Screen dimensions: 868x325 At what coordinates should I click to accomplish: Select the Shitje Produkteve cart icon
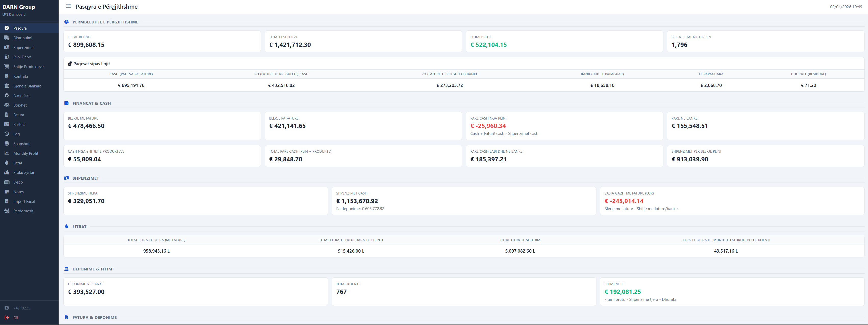pos(7,67)
